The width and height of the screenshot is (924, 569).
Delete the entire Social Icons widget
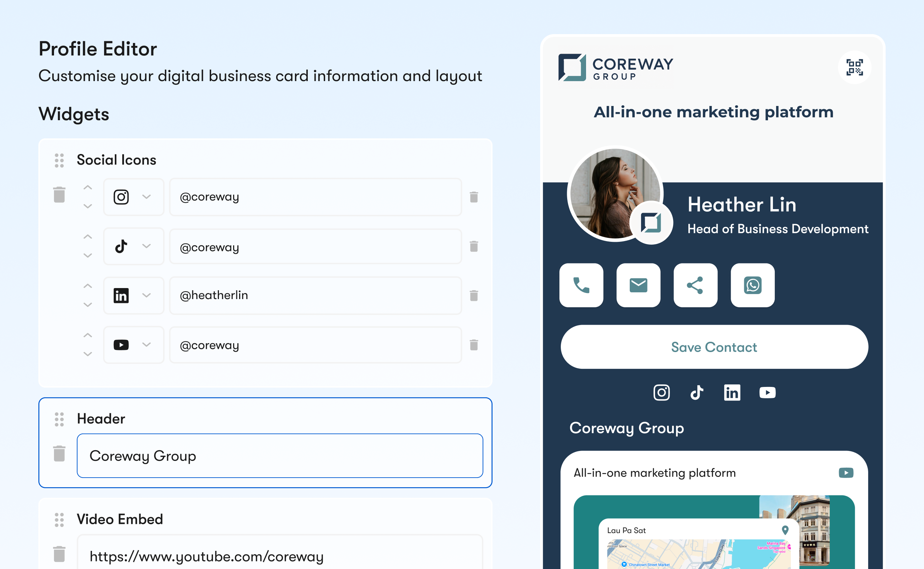59,195
